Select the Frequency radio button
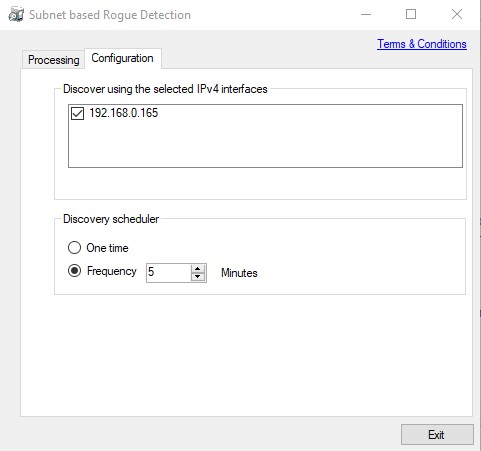 click(x=74, y=271)
